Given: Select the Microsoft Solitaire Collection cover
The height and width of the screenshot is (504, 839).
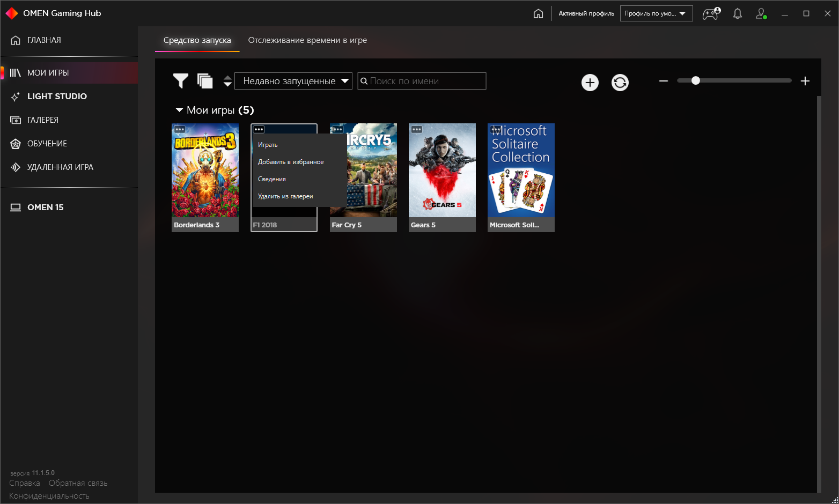Looking at the screenshot, I should [x=521, y=171].
